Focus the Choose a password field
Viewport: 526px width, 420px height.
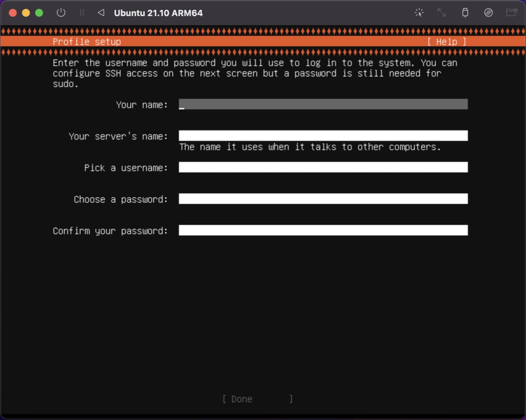tap(323, 199)
